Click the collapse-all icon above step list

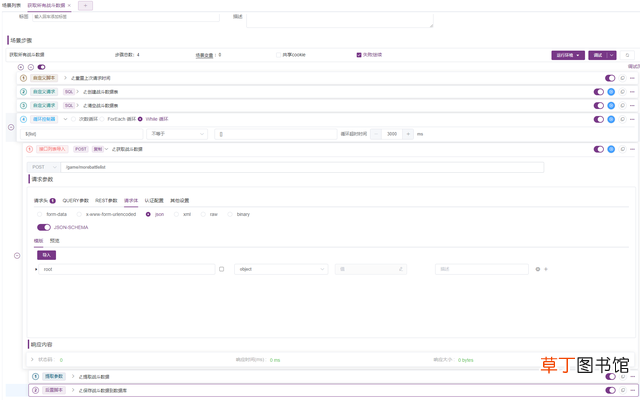pyautogui.click(x=31, y=67)
